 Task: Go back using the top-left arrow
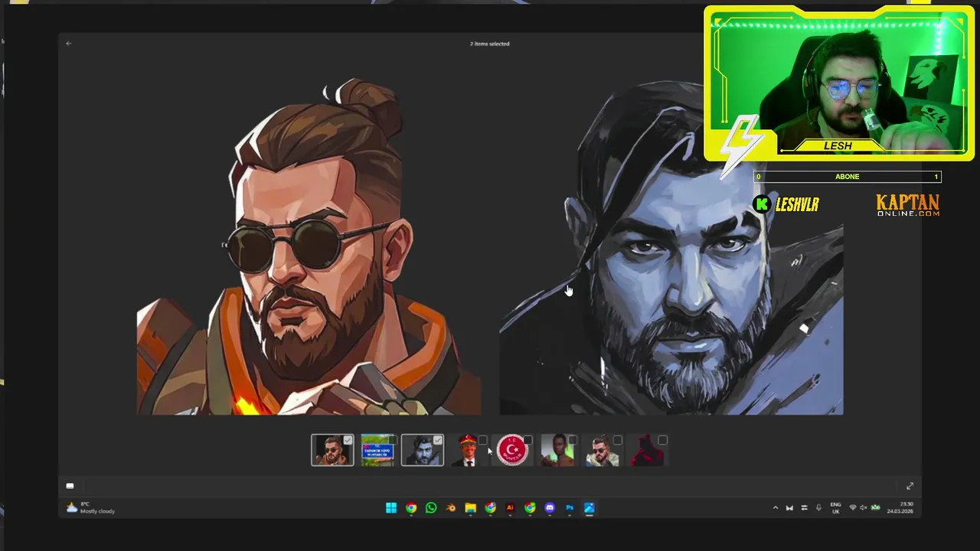(x=69, y=44)
